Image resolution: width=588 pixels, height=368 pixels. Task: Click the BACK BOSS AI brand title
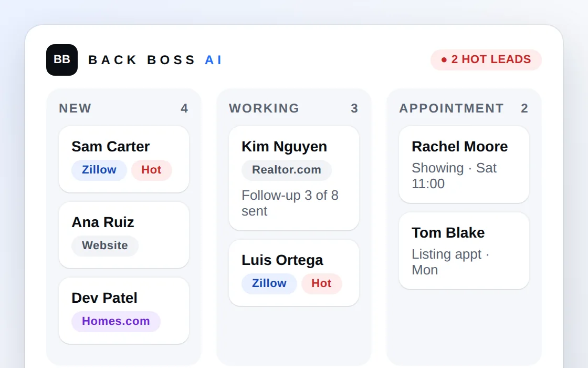click(x=155, y=60)
